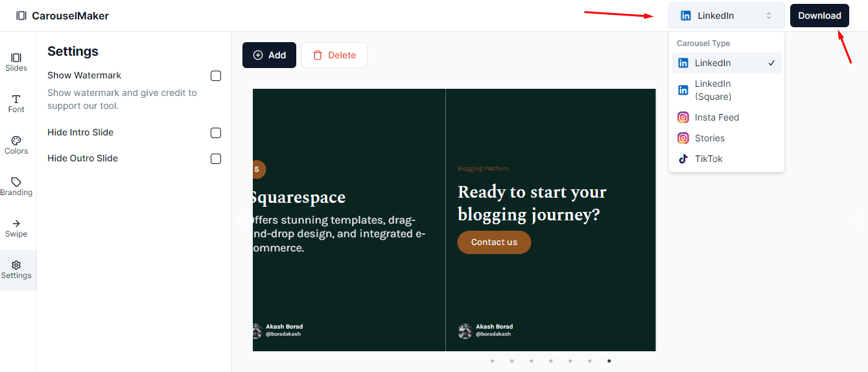Click the watermark description text
The height and width of the screenshot is (372, 868).
tap(122, 99)
